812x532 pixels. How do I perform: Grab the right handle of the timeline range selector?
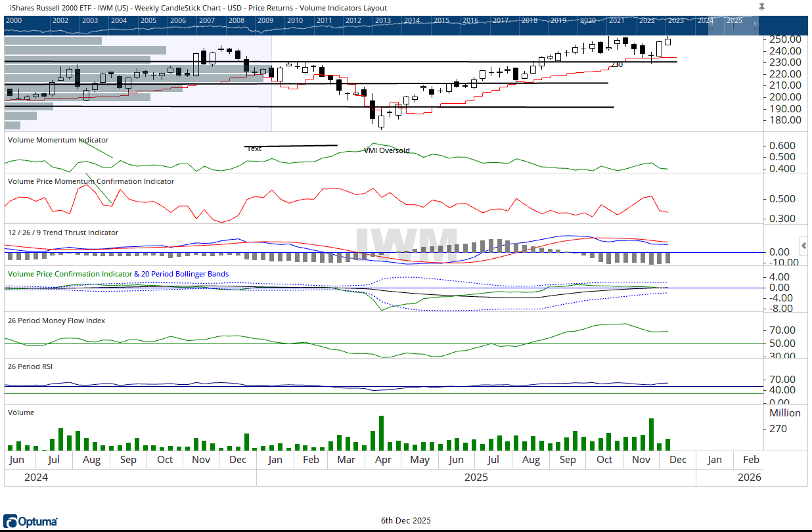pyautogui.click(x=756, y=25)
